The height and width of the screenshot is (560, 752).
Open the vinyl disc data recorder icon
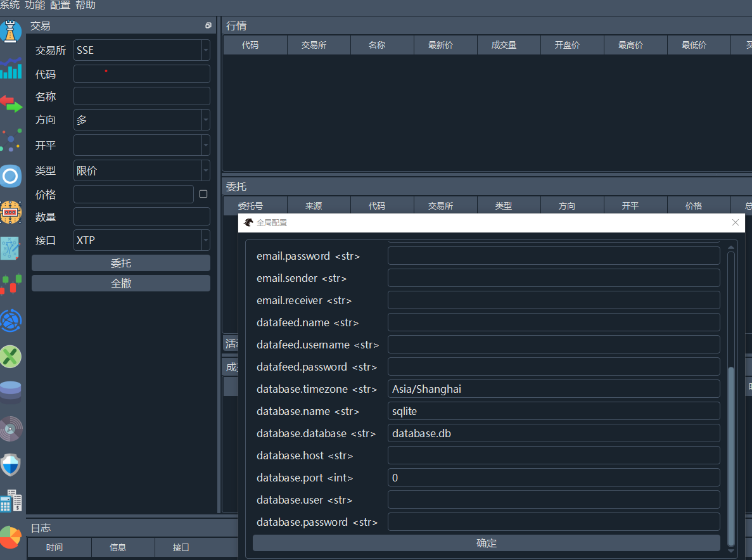tap(11, 429)
